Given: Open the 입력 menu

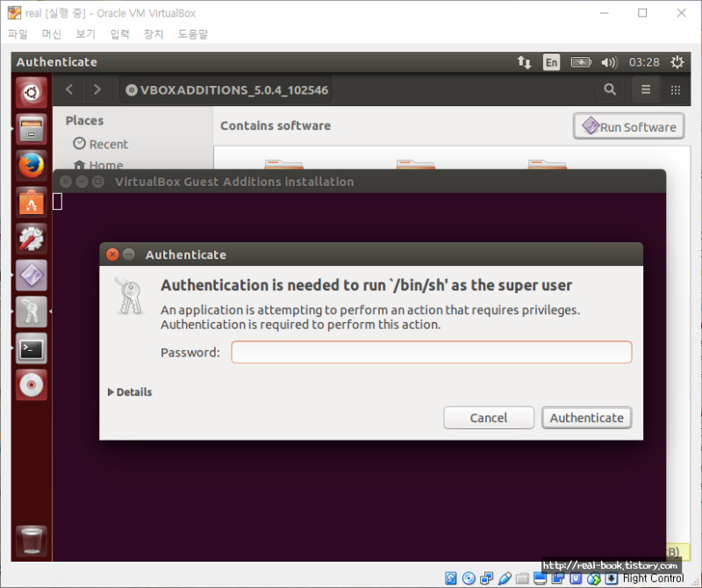Looking at the screenshot, I should tap(119, 34).
